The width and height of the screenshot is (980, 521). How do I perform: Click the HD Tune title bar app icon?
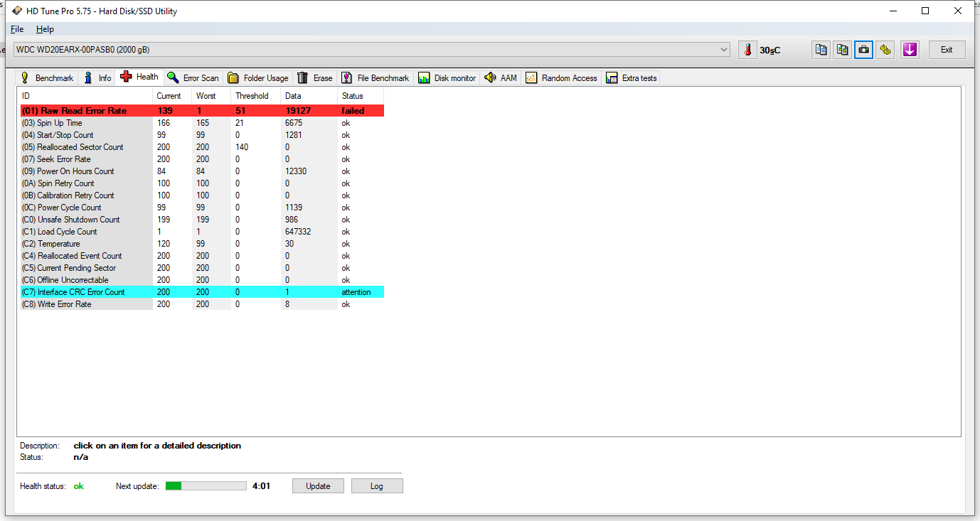click(16, 11)
